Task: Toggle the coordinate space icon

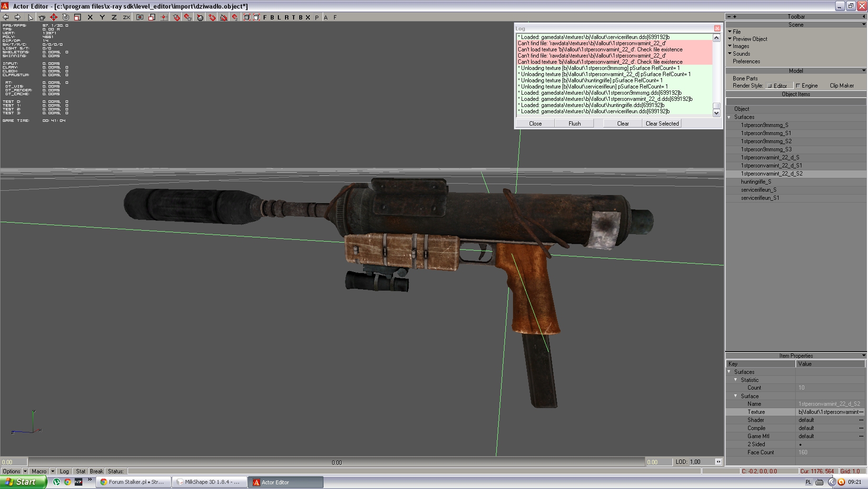Action: point(140,17)
